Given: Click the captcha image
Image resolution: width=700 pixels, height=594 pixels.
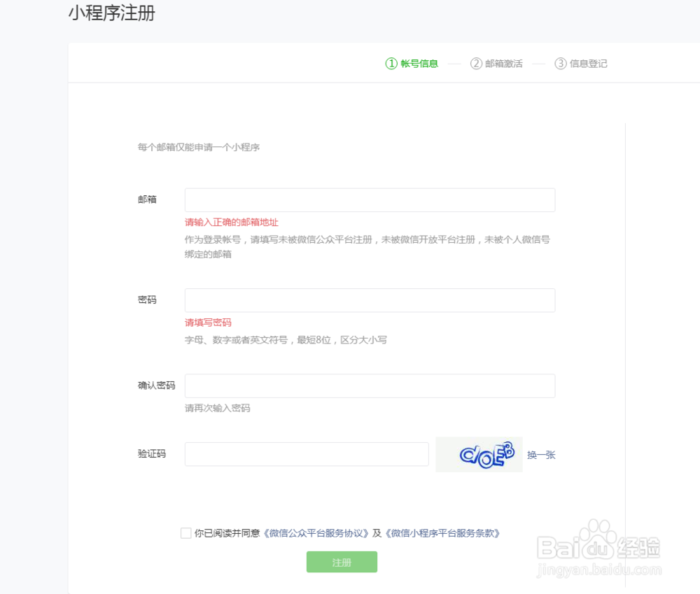Looking at the screenshot, I should [x=479, y=454].
